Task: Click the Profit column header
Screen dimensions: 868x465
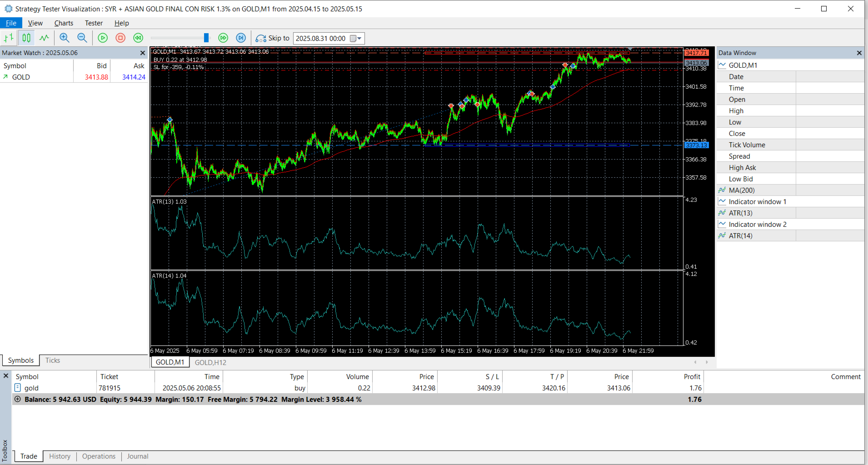Action: (668, 377)
